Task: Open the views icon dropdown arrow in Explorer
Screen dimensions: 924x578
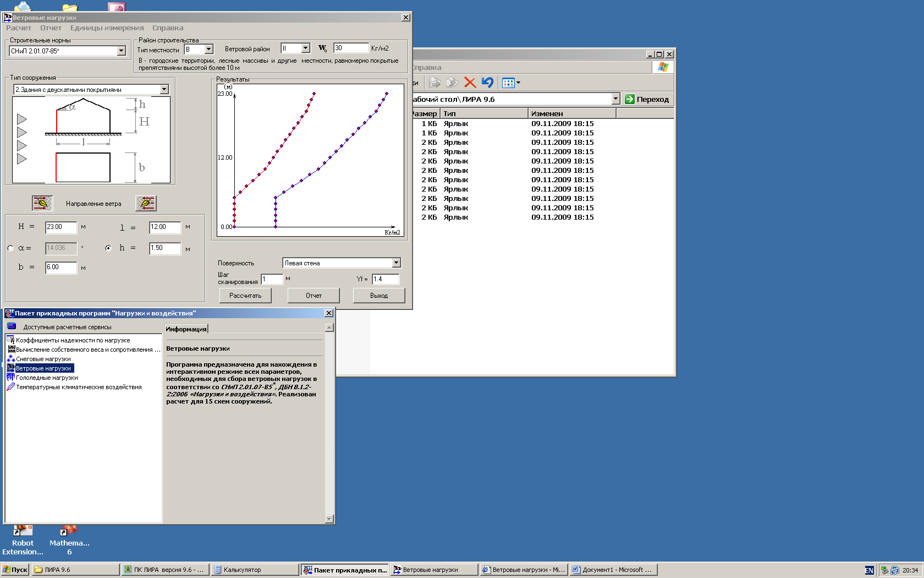Action: (518, 83)
